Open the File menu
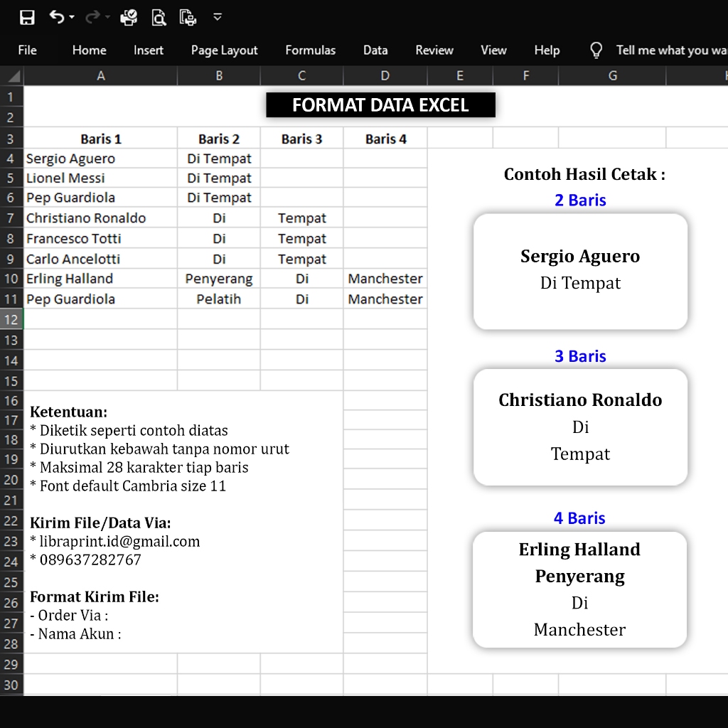The image size is (728, 728). coord(27,50)
